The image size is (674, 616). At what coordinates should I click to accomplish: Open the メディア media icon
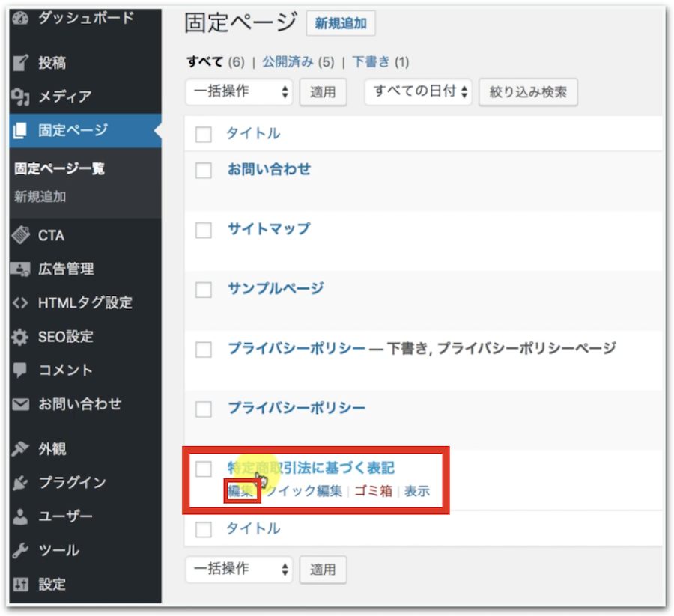[20, 97]
